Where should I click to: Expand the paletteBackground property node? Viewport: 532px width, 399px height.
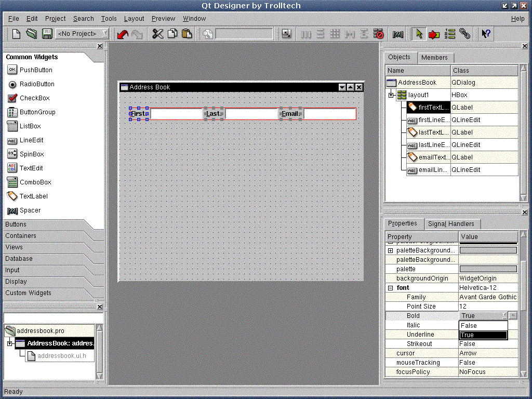tap(390, 250)
